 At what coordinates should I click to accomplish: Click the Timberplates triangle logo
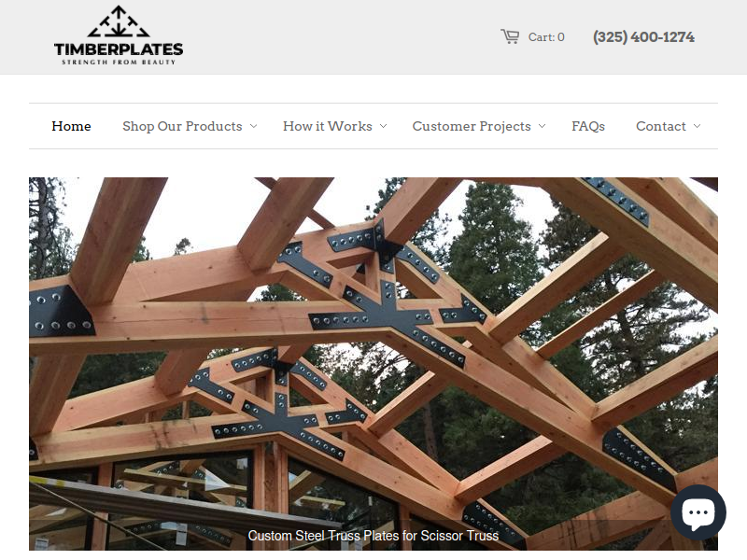coord(119,21)
